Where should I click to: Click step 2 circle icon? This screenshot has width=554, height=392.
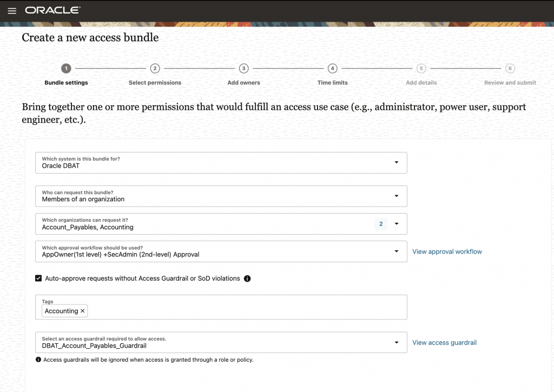point(155,69)
